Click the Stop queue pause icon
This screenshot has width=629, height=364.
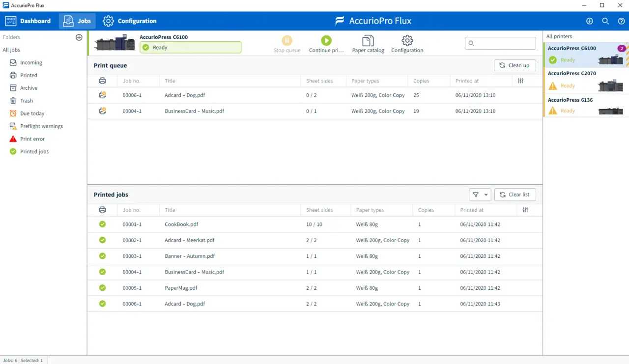(287, 41)
